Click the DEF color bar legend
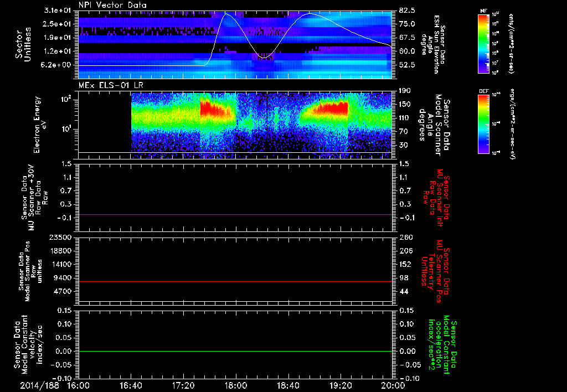Viewport: 567px width, 392px height. click(484, 124)
